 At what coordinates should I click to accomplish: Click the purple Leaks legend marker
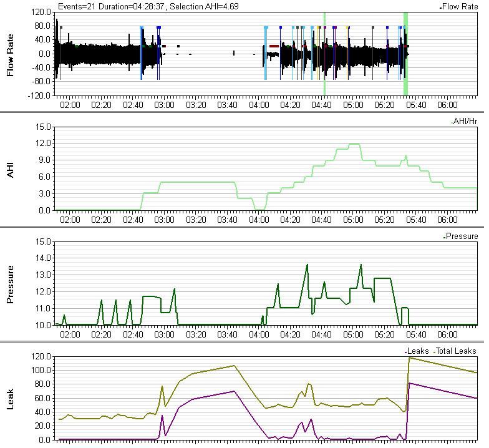(406, 352)
